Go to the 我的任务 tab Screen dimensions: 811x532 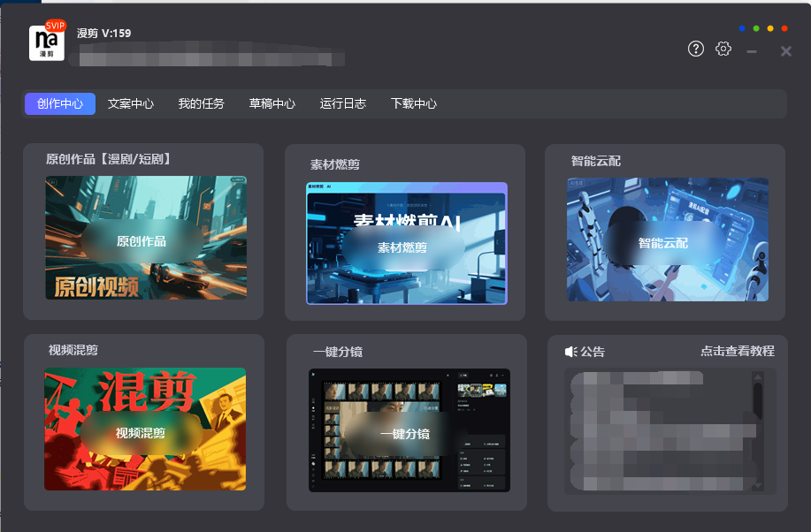pyautogui.click(x=202, y=103)
